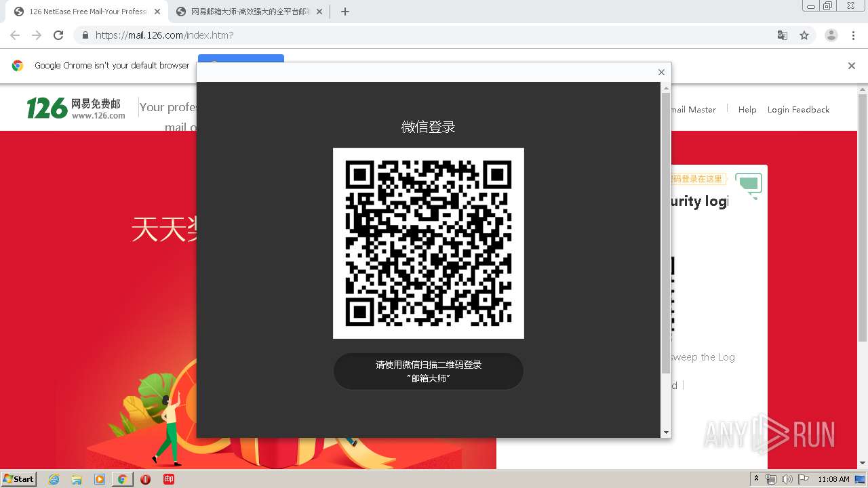Open the translate page icon
868x488 pixels.
click(x=783, y=35)
